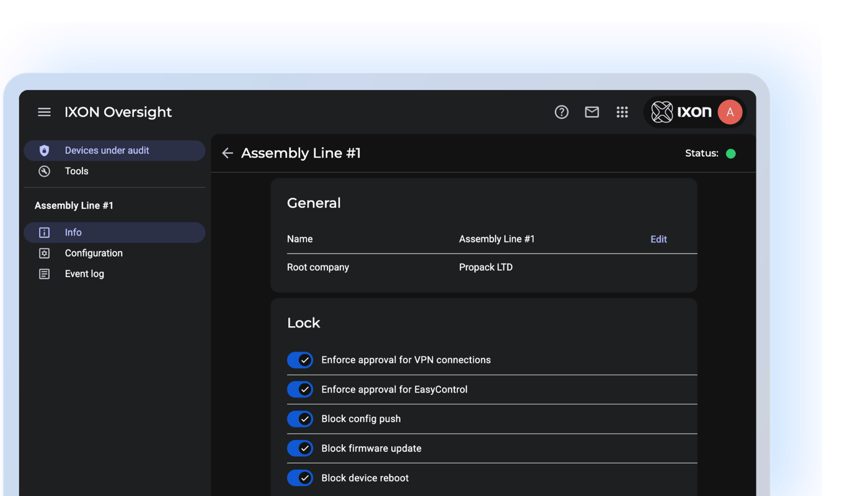The width and height of the screenshot is (868, 496).
Task: Open the apps grid launcher
Action: (622, 112)
